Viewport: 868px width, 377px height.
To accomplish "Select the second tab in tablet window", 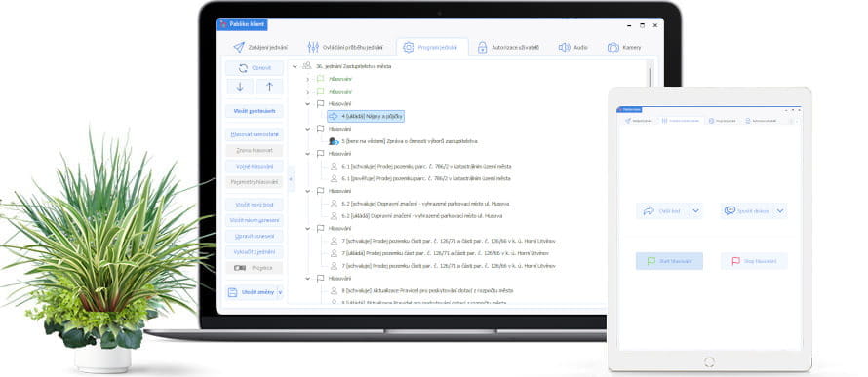I will (x=682, y=121).
